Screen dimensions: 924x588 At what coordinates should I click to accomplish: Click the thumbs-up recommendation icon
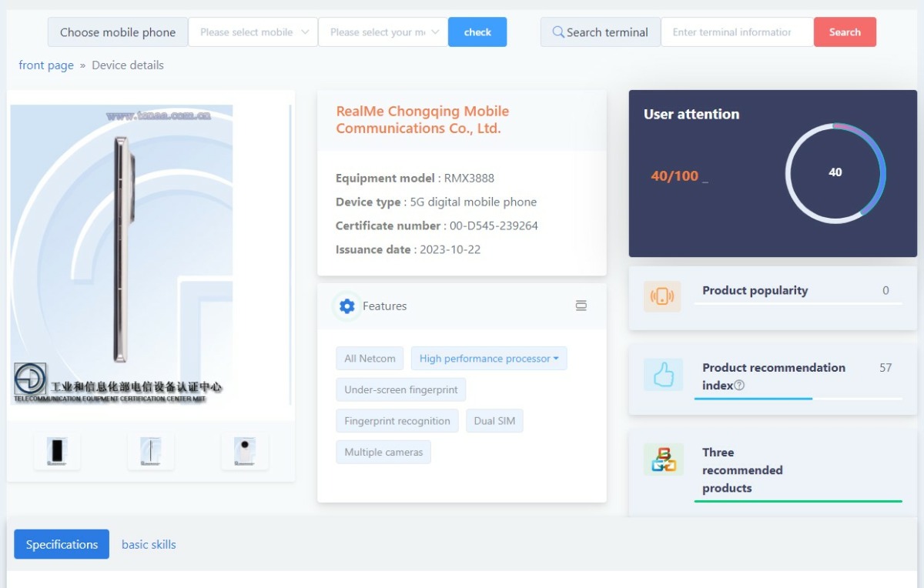[663, 375]
